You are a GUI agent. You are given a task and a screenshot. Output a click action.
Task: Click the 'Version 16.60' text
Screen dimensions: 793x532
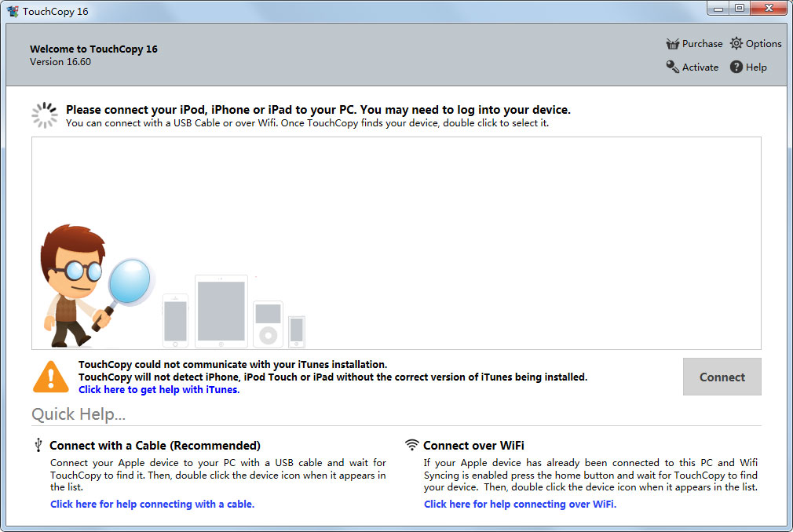[x=60, y=62]
